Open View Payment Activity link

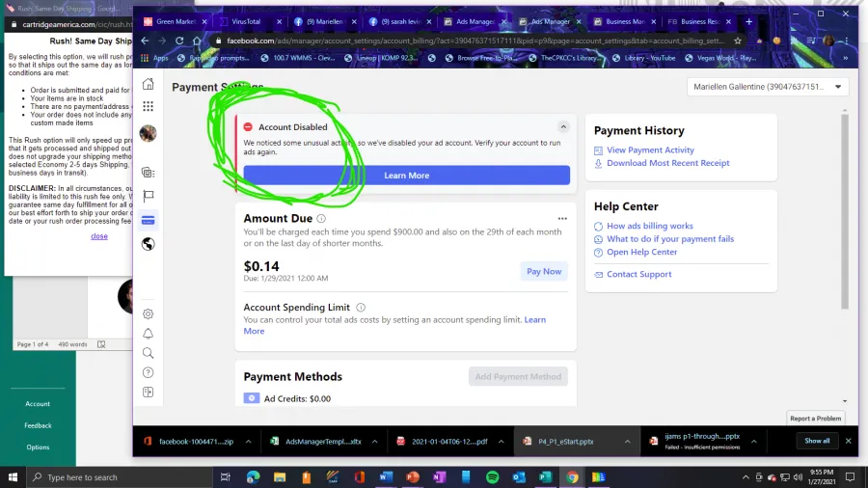[650, 149]
